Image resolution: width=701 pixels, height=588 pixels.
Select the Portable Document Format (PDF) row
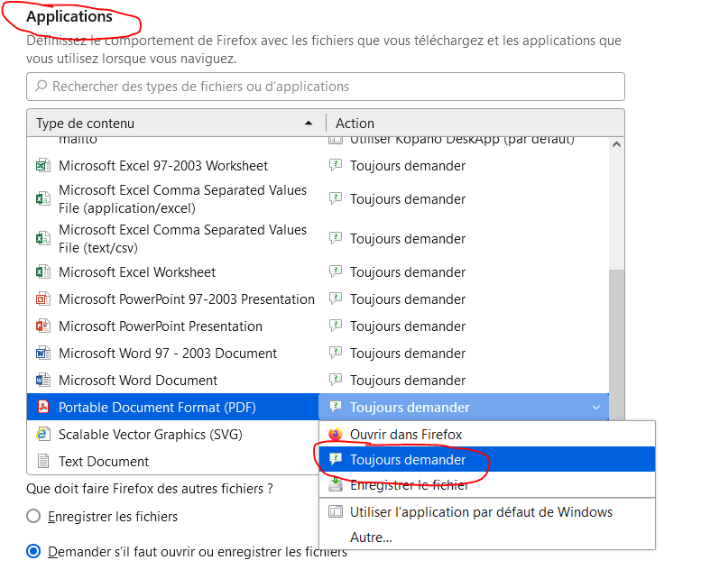coord(173,407)
